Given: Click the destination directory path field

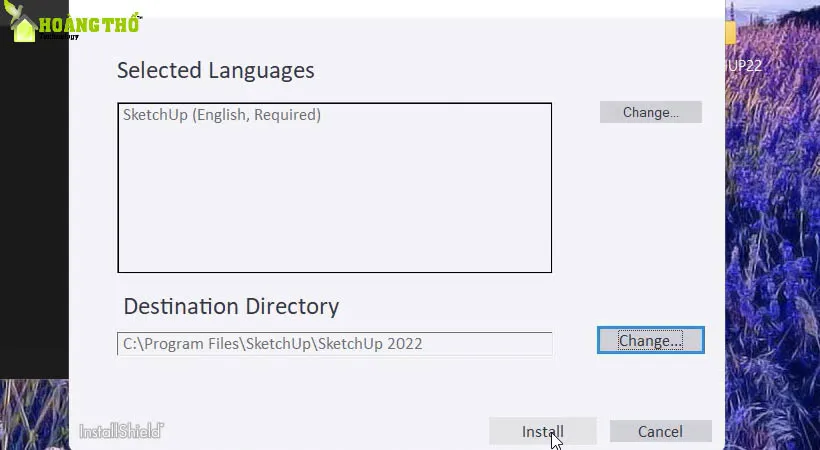Looking at the screenshot, I should pos(335,344).
